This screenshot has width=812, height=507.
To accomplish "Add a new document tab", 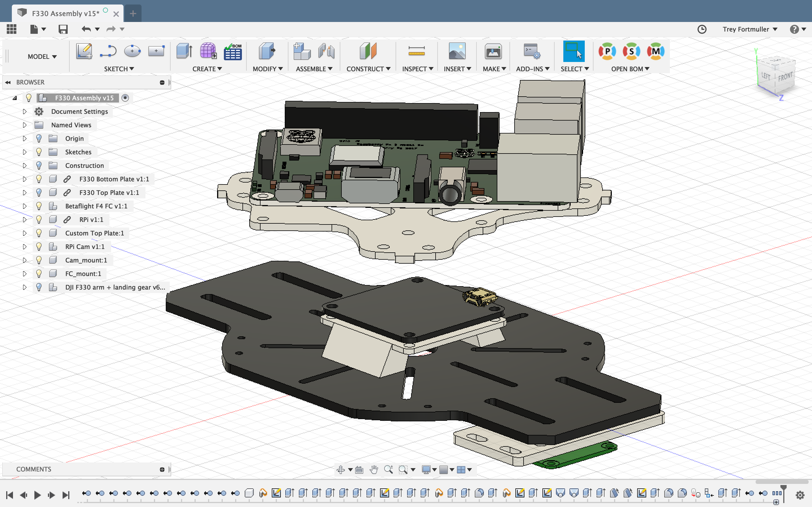I will pos(133,14).
